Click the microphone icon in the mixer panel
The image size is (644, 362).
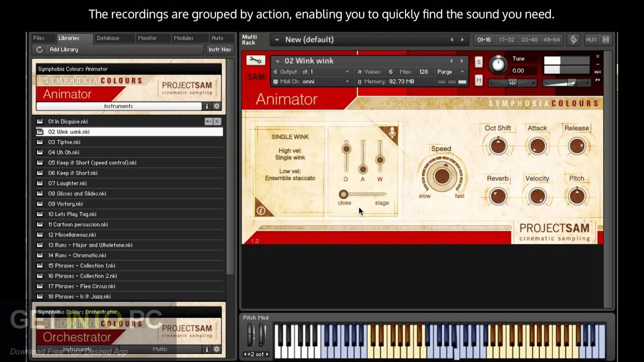click(x=392, y=133)
